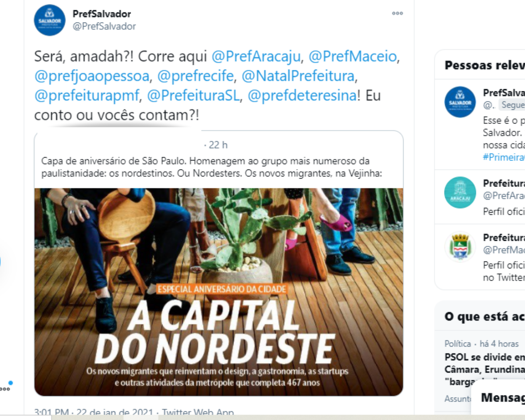Click the @PrefSalvador handle under the username
This screenshot has height=420, width=525.
104,25
